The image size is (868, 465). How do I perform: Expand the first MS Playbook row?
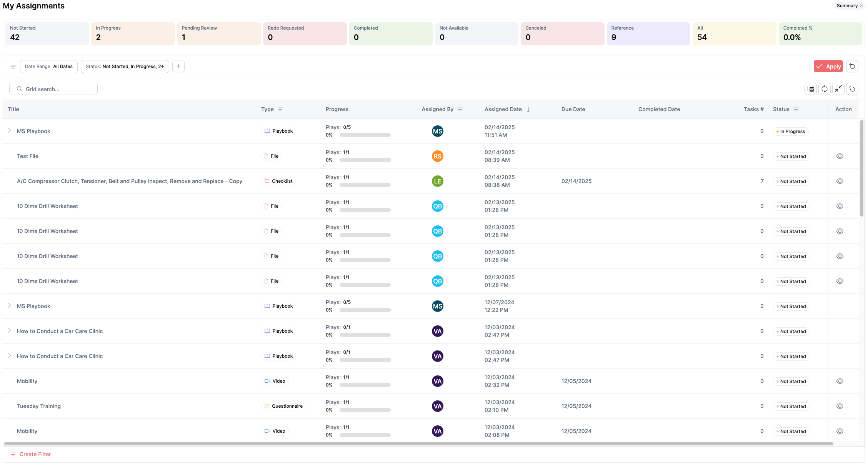(x=10, y=131)
